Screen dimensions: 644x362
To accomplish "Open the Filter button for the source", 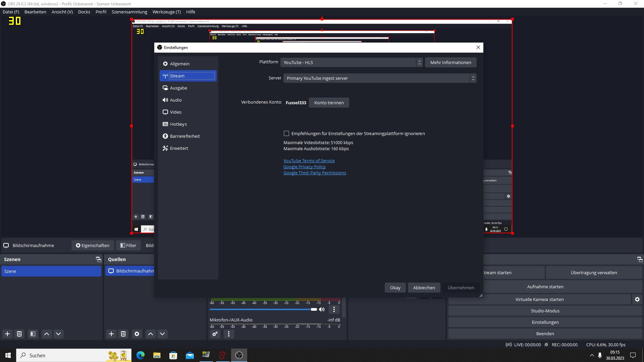I will [x=128, y=245].
